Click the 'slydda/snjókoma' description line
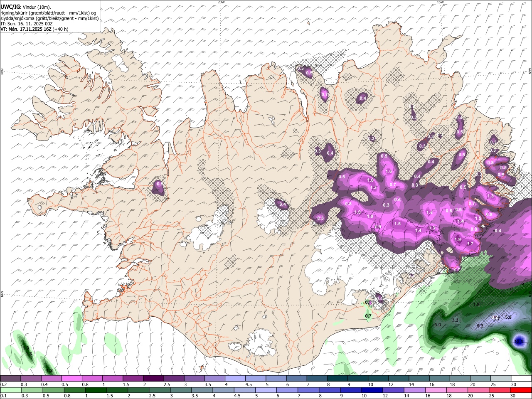 point(49,18)
